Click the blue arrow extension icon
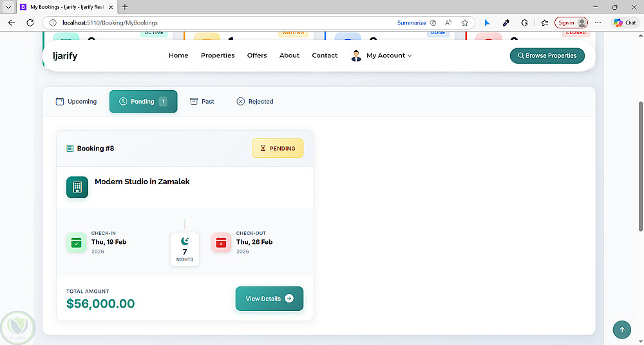644x345 pixels. (487, 23)
